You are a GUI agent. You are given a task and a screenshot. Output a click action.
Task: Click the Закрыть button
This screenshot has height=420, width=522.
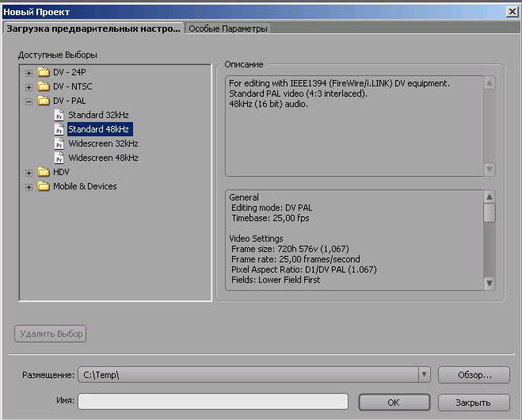point(474,403)
